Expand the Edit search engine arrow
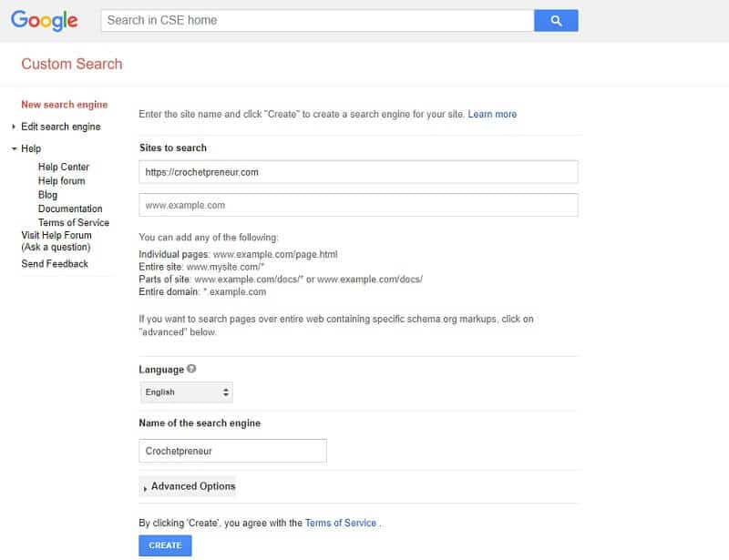Viewport: 729px width, 560px height. coord(14,127)
